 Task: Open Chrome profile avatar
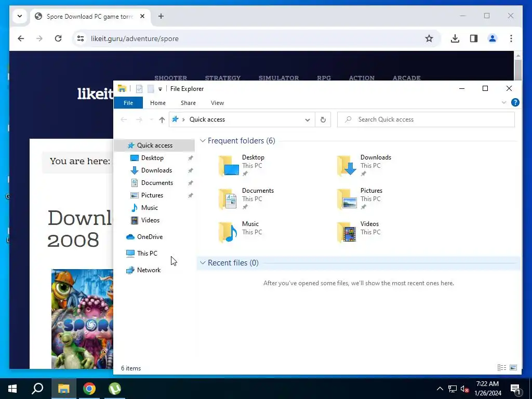pos(493,38)
